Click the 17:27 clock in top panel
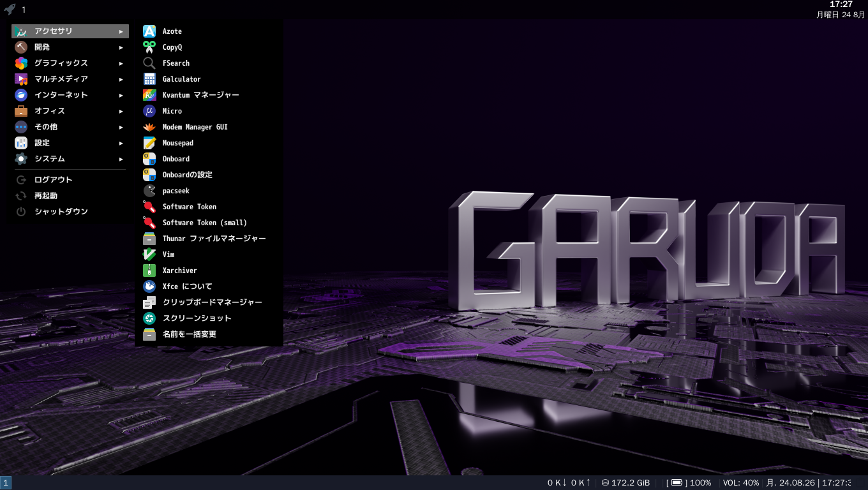This screenshot has width=868, height=490. click(x=841, y=4)
